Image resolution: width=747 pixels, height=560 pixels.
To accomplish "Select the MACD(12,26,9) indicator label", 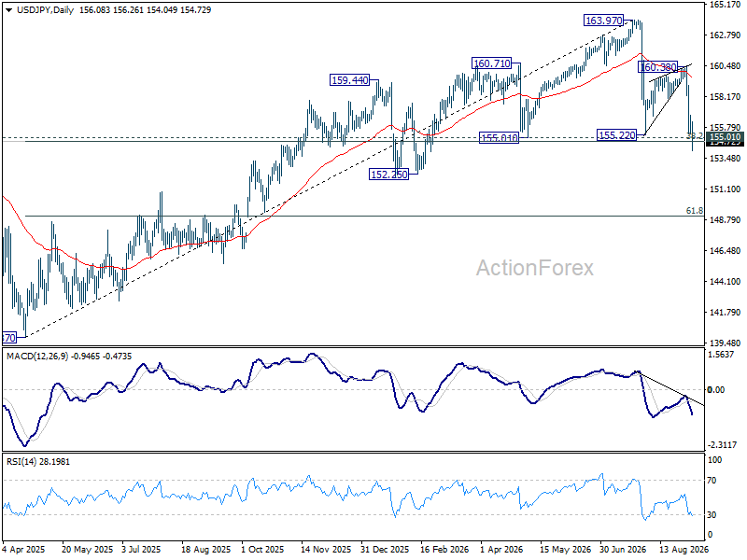I will [x=36, y=357].
